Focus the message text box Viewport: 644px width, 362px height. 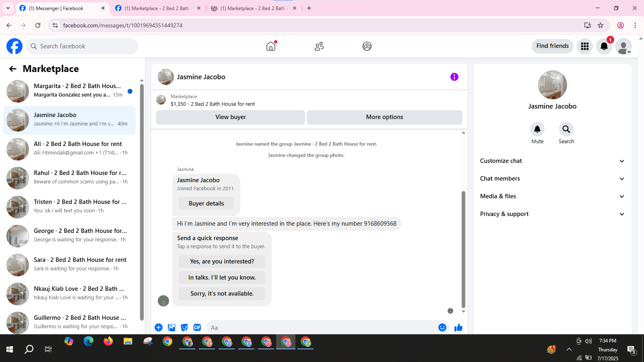coord(322,327)
